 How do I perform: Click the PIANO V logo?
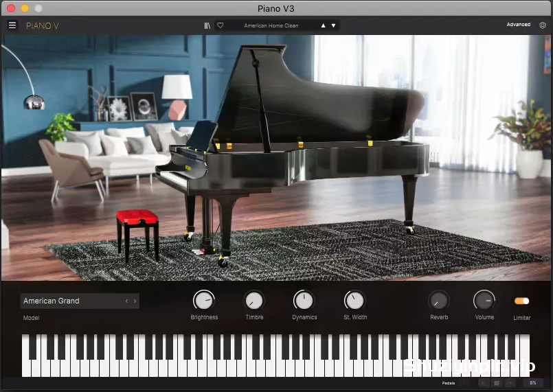click(x=43, y=25)
